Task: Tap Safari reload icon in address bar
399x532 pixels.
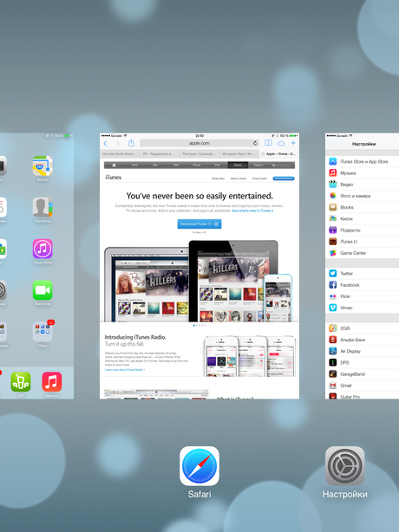Action: (255, 143)
